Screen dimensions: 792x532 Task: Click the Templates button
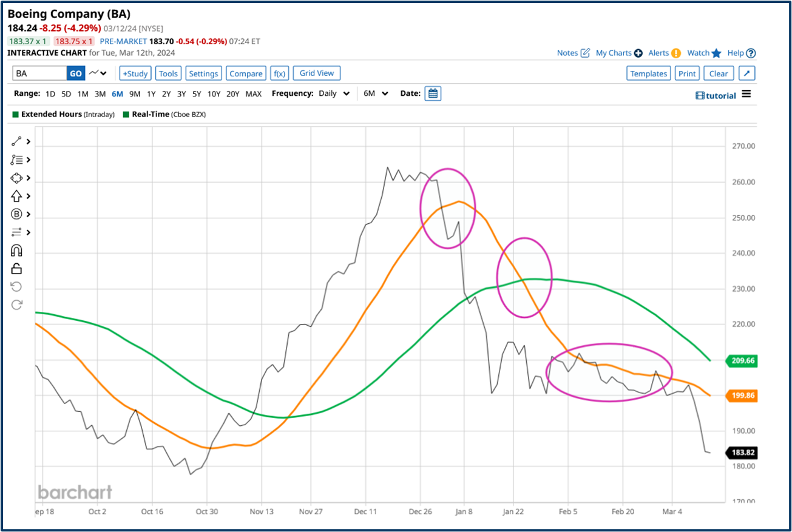(648, 73)
